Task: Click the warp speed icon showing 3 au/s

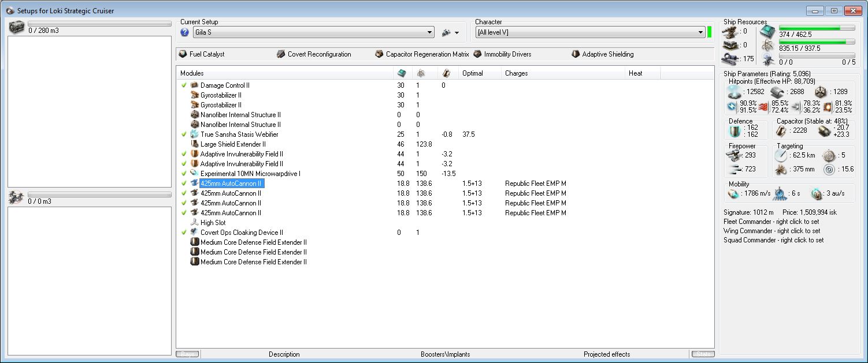Action: coord(816,194)
